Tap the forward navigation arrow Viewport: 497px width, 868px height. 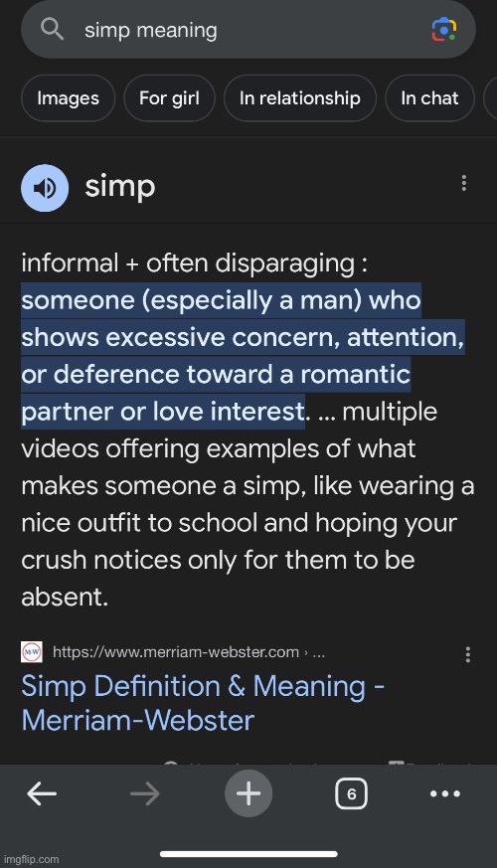145,793
